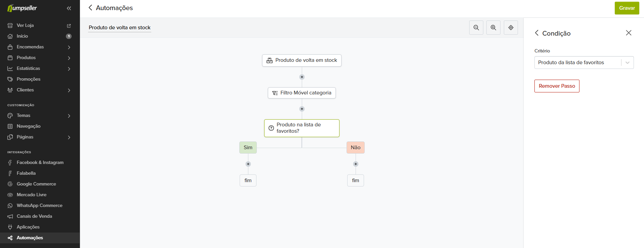Open WhatsApp Commerce integration

point(40,205)
